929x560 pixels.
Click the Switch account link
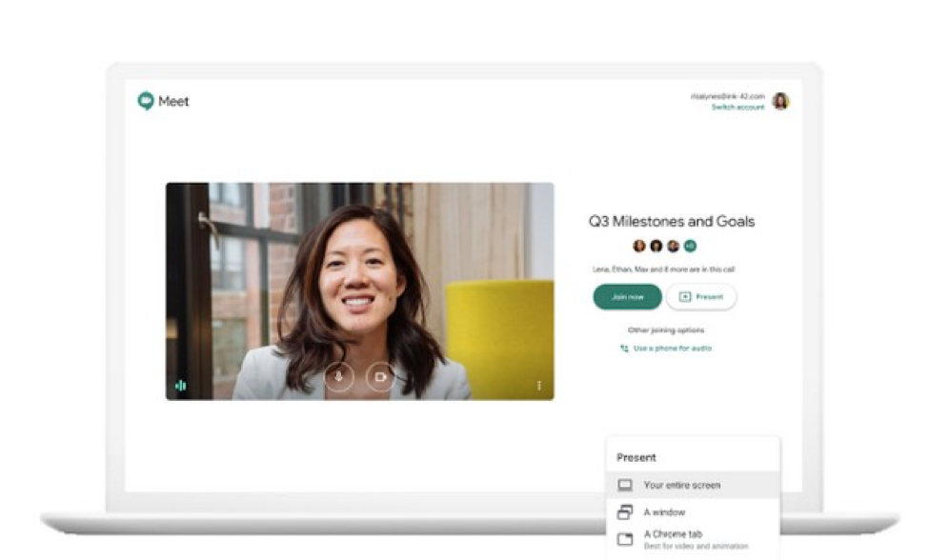[737, 108]
